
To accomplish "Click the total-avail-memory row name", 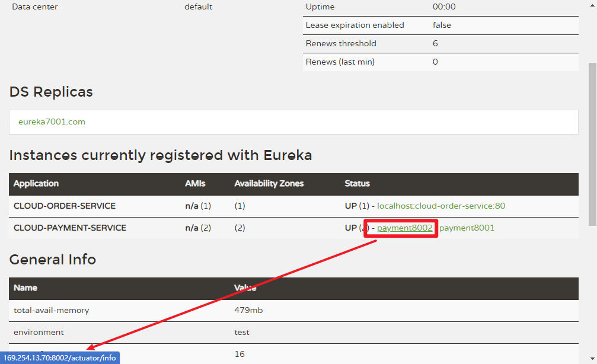I will click(x=52, y=310).
